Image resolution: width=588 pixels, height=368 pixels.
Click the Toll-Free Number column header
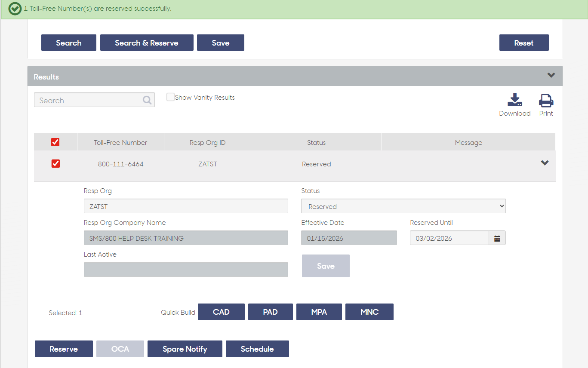120,142
